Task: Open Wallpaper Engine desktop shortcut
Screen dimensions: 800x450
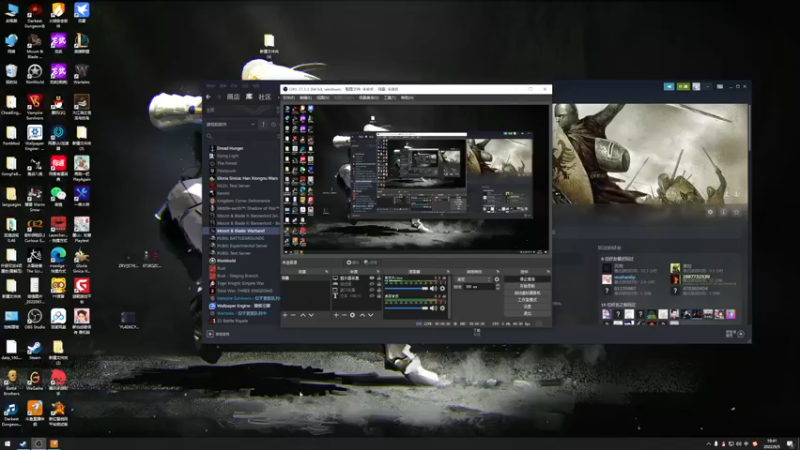Action: coord(35,137)
